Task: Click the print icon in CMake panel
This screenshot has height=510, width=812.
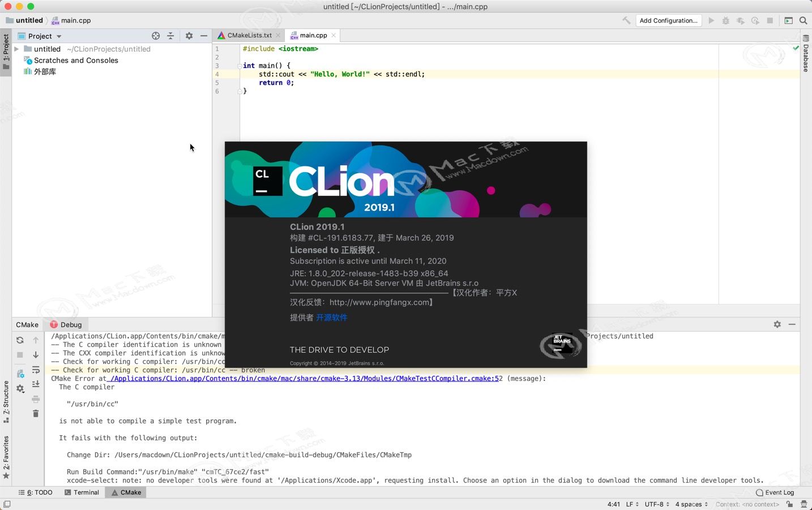Action: click(36, 398)
